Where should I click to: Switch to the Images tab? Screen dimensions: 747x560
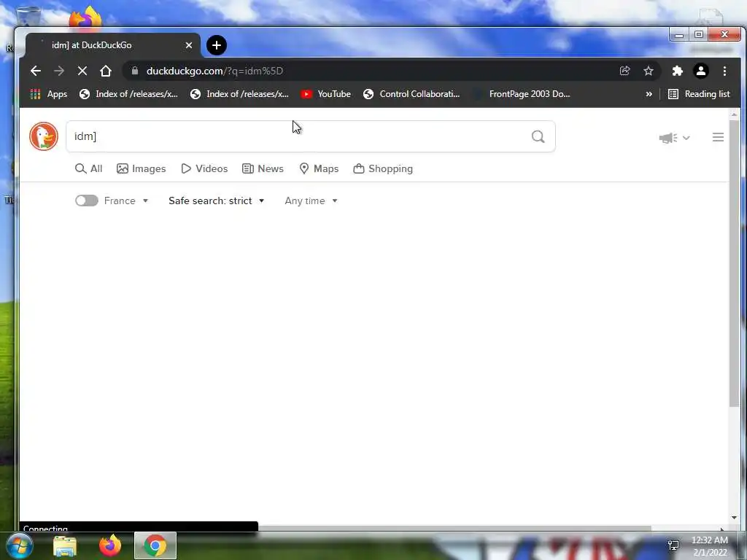tap(141, 168)
